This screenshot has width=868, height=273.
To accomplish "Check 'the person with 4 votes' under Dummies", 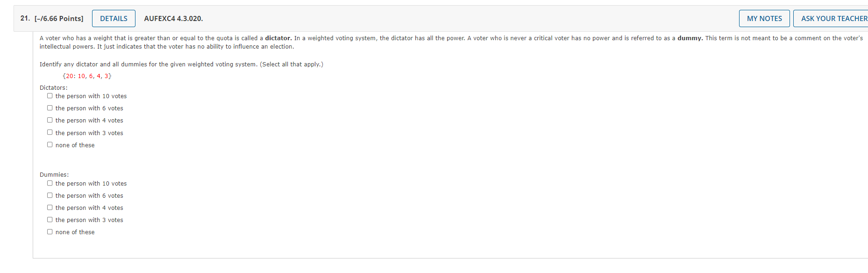I will (x=50, y=207).
